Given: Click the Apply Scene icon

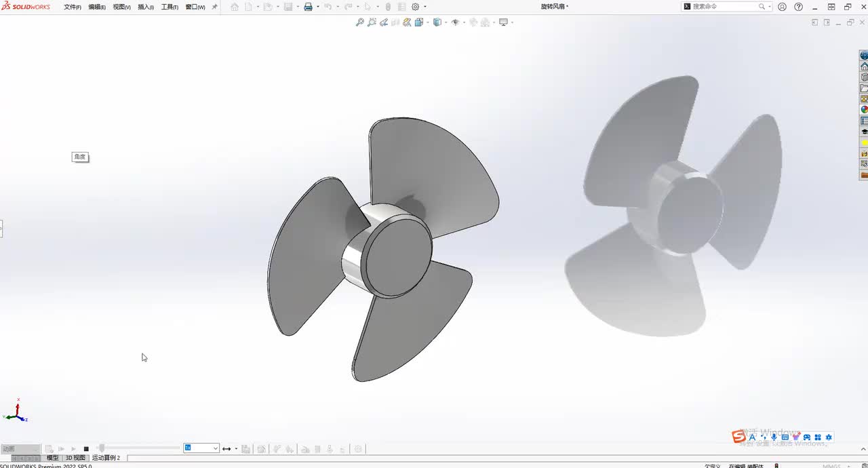Looking at the screenshot, I should [x=485, y=22].
